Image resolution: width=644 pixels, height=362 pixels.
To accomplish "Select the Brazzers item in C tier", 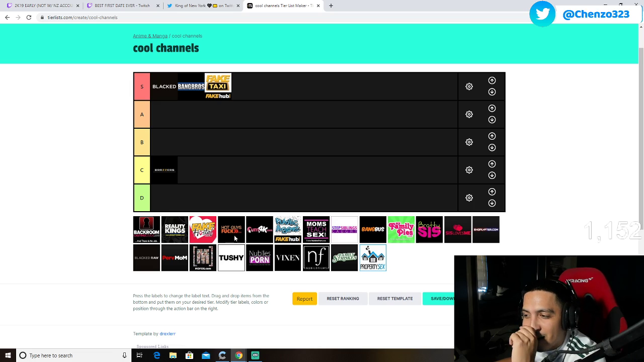I will (165, 170).
